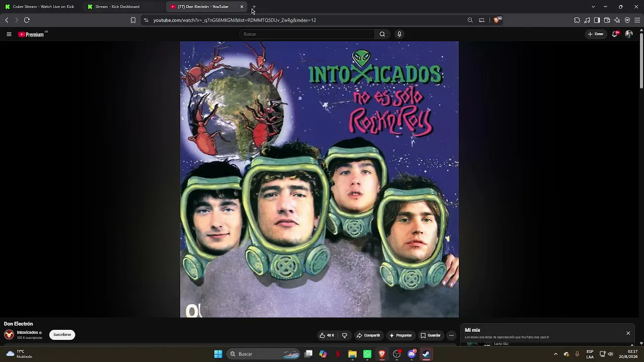644x362 pixels.
Task: Open the Windows Start menu
Action: tap(218, 354)
